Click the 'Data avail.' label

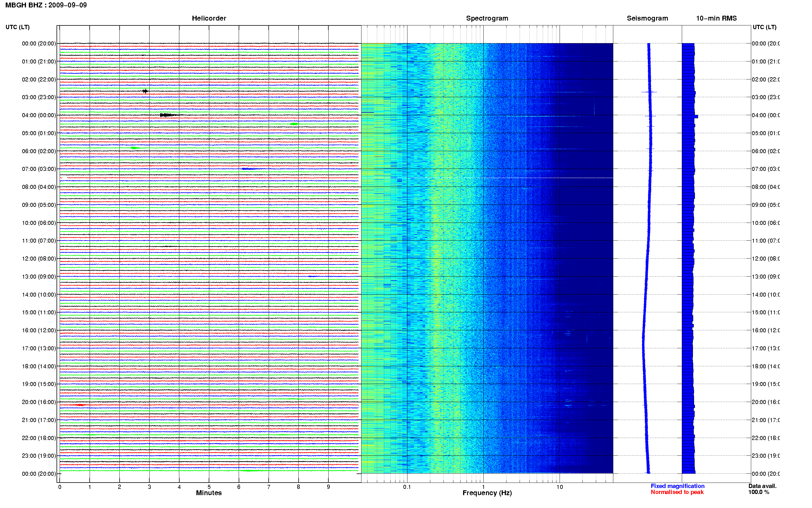tap(762, 486)
